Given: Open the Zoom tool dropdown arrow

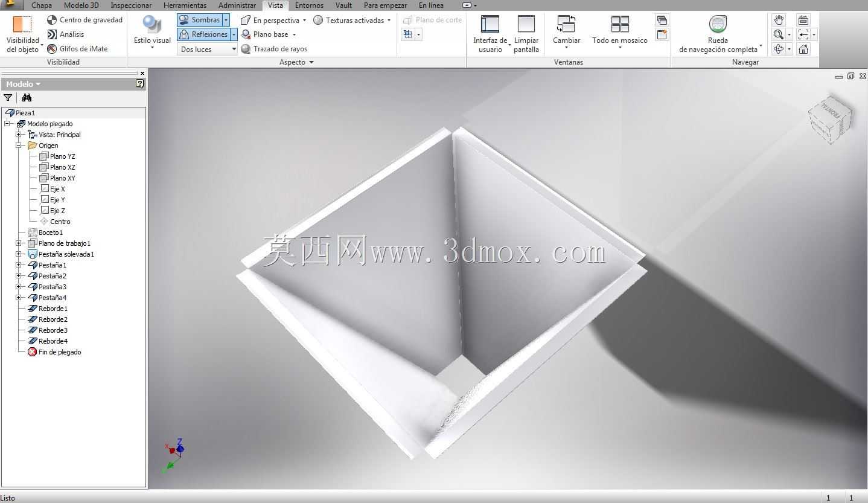Looking at the screenshot, I should 789,34.
